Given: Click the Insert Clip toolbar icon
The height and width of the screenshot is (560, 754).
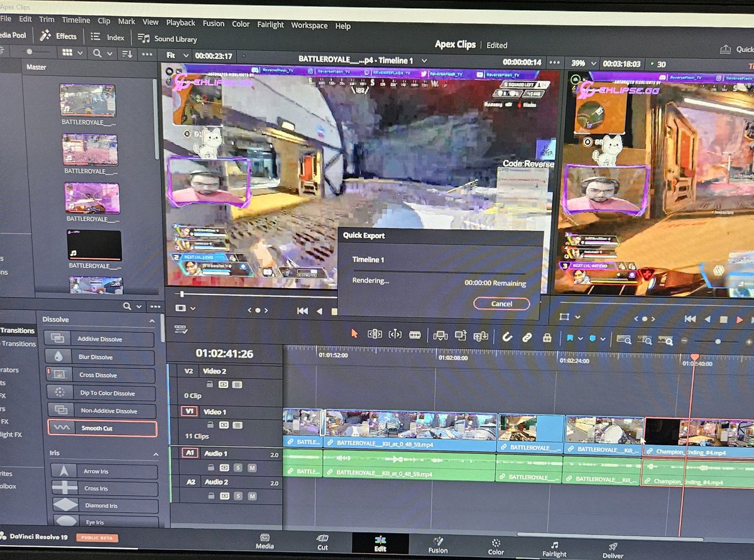Looking at the screenshot, I should [x=440, y=336].
